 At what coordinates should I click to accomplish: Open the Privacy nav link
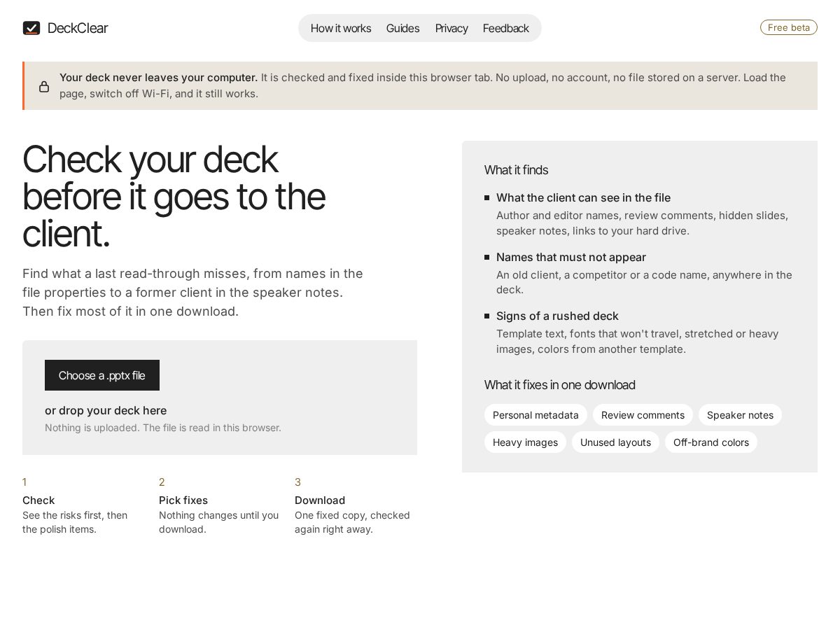(x=451, y=28)
